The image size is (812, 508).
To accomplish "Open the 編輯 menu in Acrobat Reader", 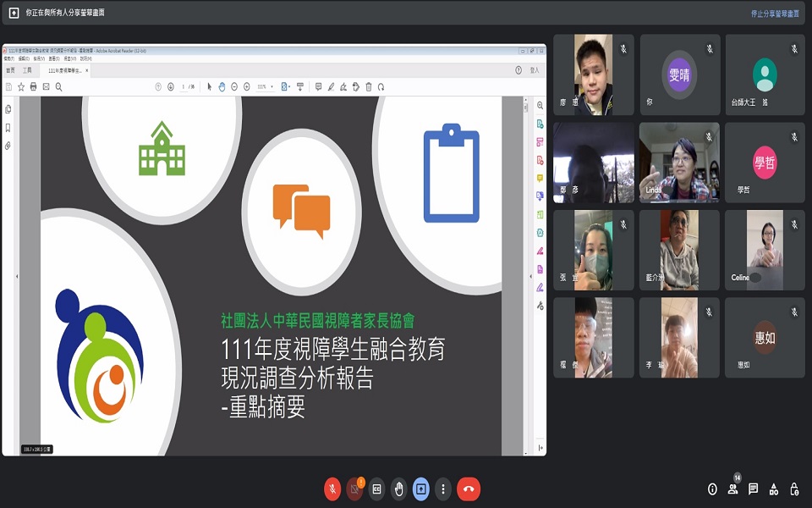I will click(24, 58).
